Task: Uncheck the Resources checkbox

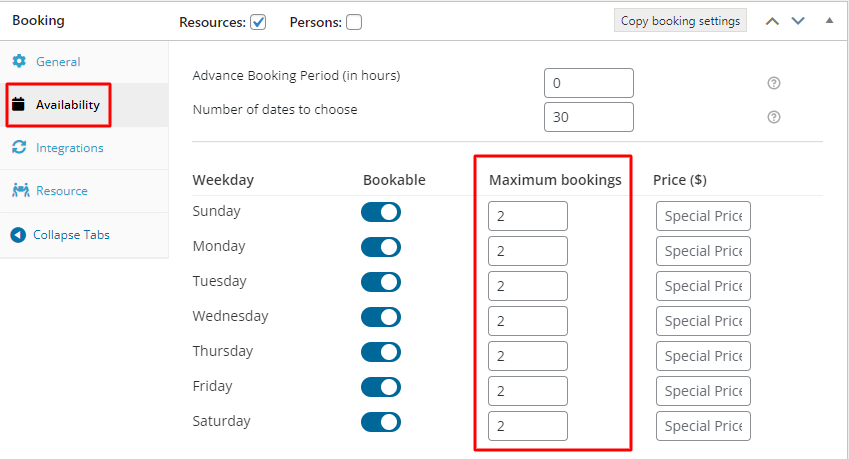Action: point(258,22)
